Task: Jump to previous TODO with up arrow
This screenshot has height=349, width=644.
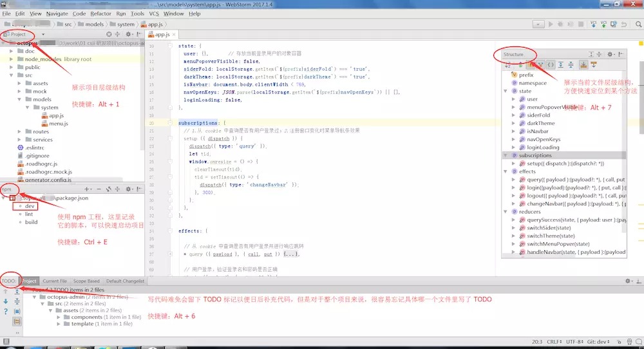Action: pos(5,292)
